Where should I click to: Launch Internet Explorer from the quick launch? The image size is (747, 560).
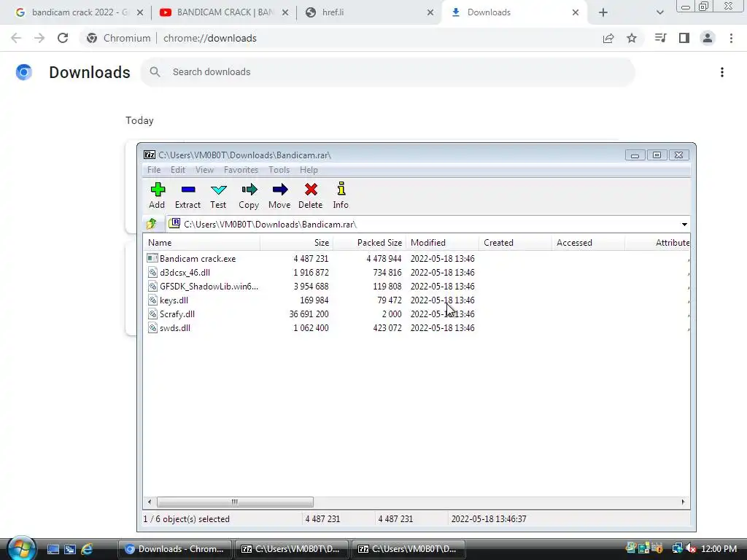88,549
